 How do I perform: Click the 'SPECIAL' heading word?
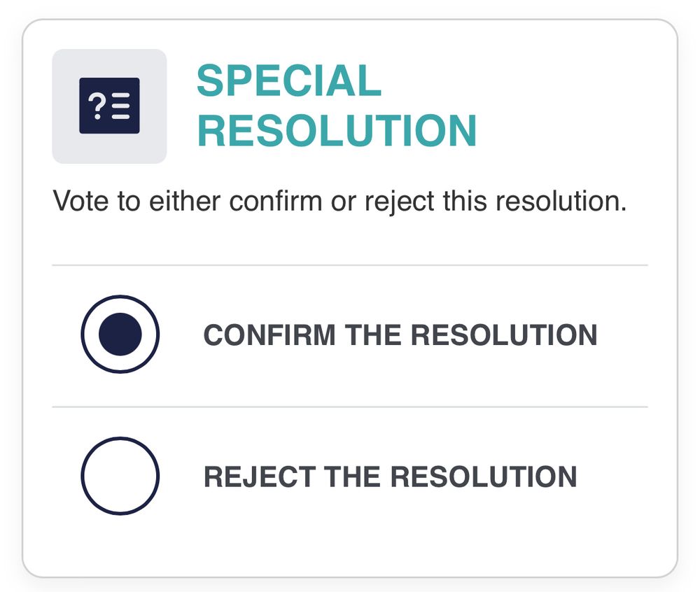289,80
